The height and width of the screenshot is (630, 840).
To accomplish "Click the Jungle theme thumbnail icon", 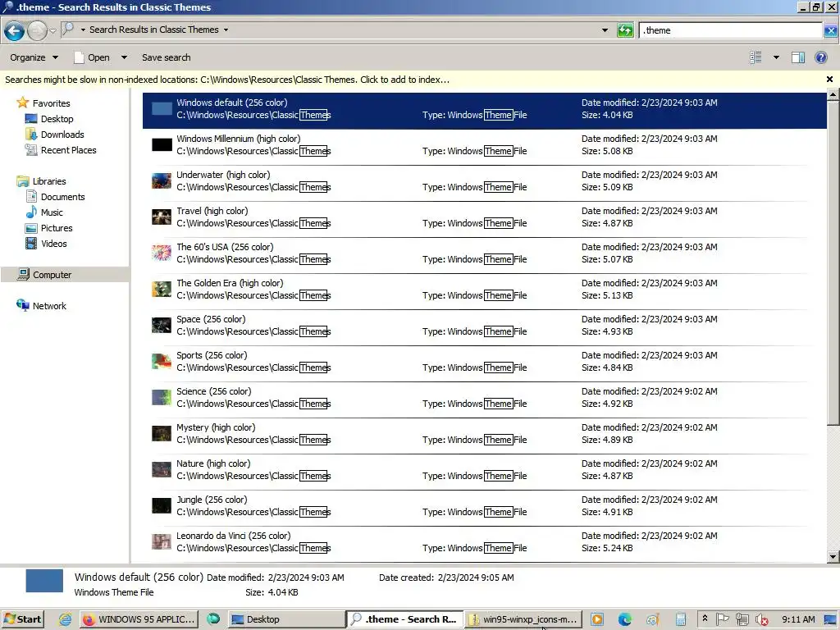I will 162,505.
